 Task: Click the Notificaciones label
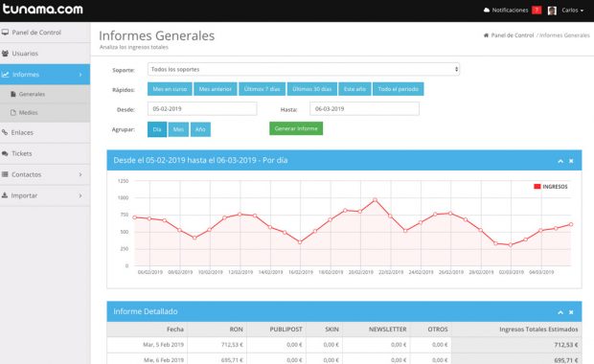pyautogui.click(x=510, y=11)
